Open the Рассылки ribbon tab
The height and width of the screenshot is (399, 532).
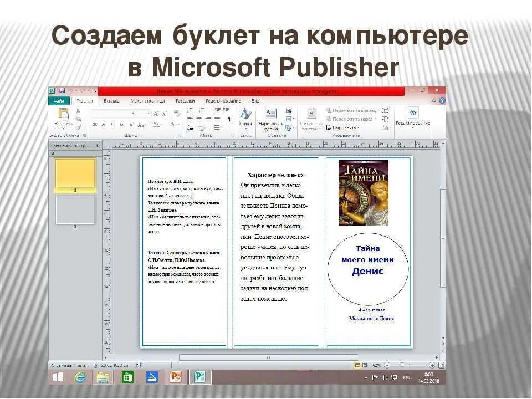click(x=185, y=101)
